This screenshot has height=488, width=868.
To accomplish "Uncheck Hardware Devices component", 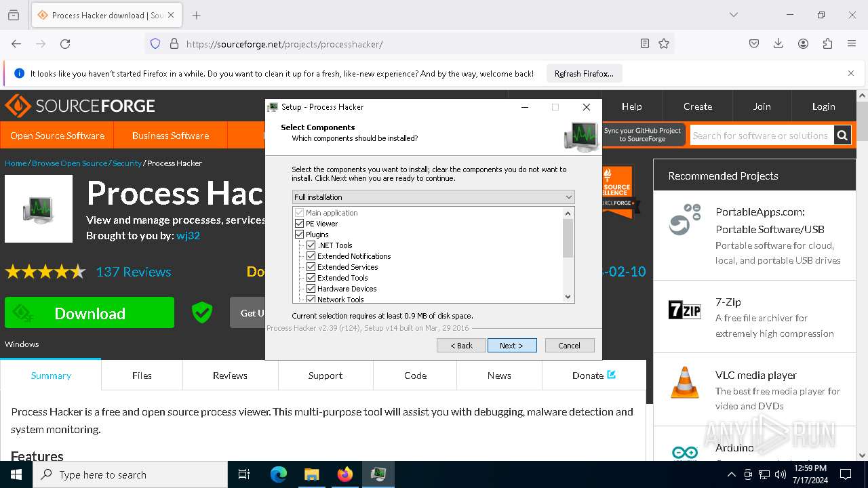I will [311, 289].
